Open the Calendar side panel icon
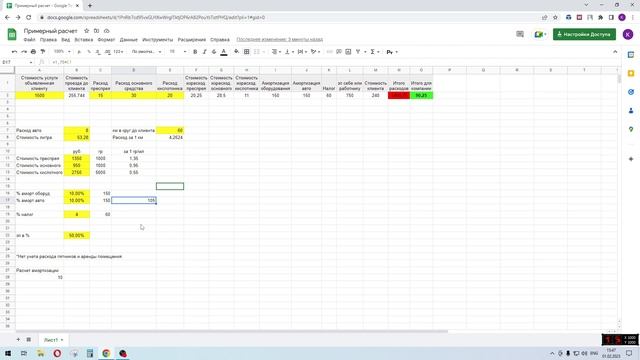Image resolution: width=640 pixels, height=360 pixels. [x=631, y=55]
